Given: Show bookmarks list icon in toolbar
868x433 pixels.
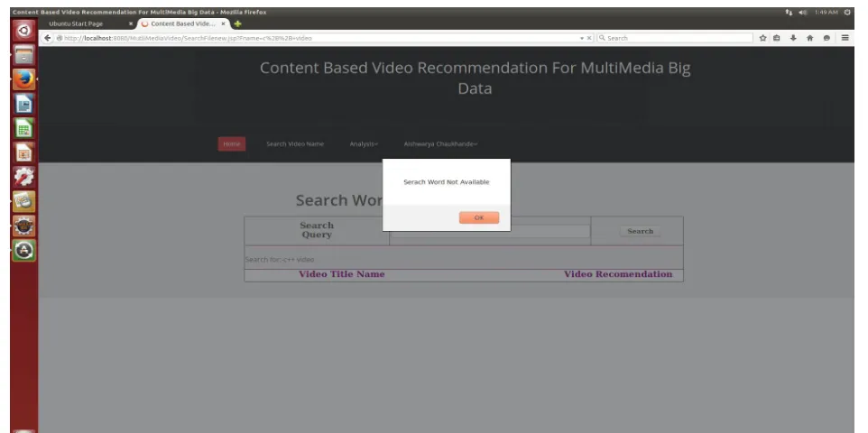Looking at the screenshot, I should click(777, 38).
